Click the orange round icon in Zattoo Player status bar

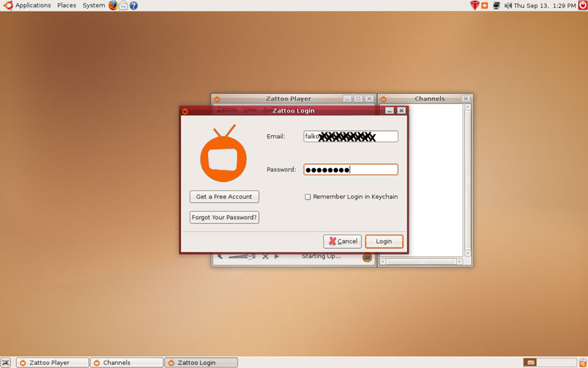point(367,257)
